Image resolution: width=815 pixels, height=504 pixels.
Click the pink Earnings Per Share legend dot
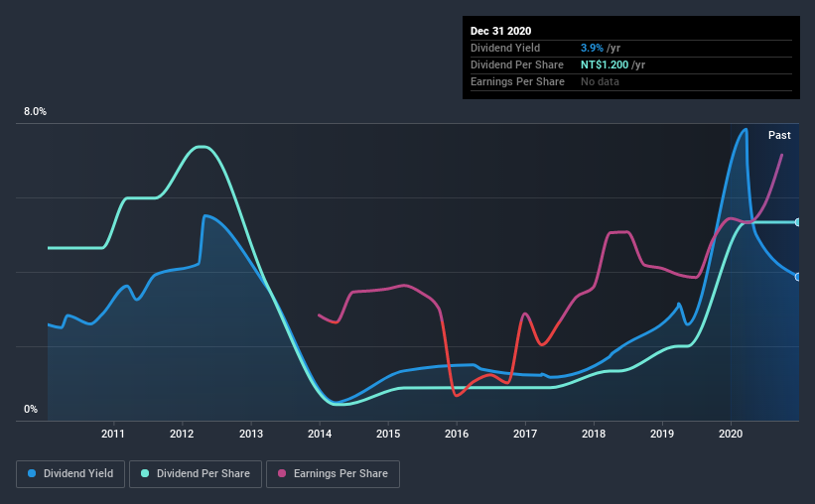pos(282,473)
